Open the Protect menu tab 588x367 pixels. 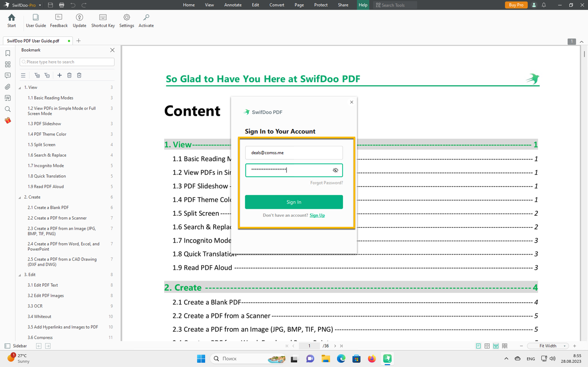pyautogui.click(x=321, y=5)
